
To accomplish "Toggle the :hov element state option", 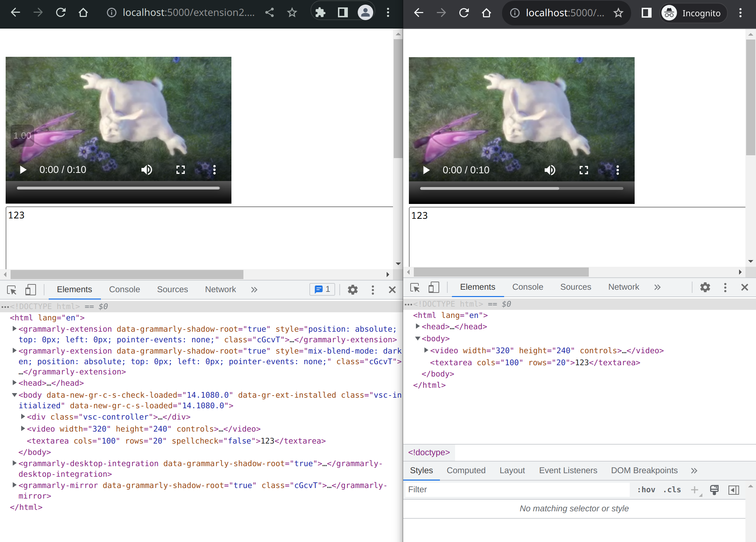I will point(646,490).
